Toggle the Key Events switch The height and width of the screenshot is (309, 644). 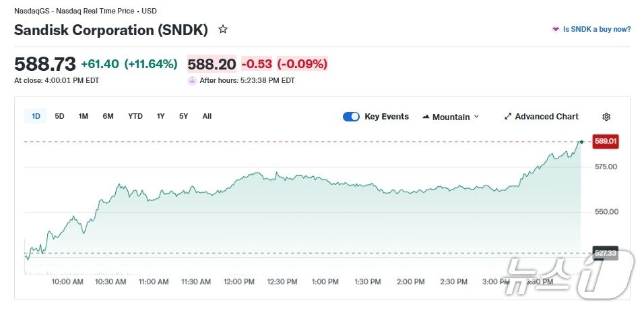tap(351, 117)
